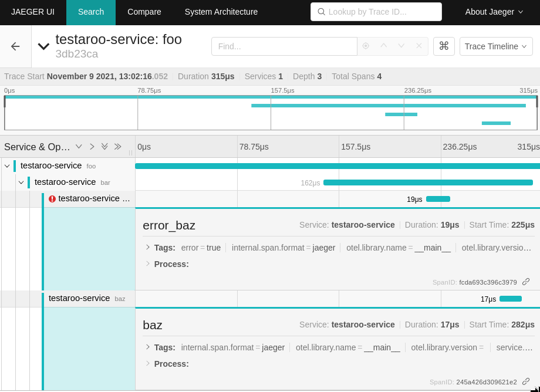Screen dimensions: 540x392
Task: Expand one level with right chevron icon
Action: pyautogui.click(x=92, y=147)
